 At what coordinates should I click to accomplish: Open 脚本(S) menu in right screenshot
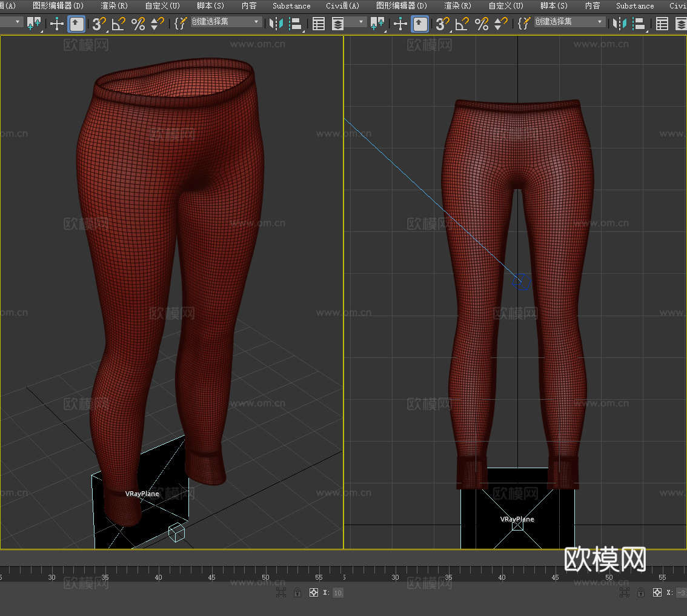(554, 5)
